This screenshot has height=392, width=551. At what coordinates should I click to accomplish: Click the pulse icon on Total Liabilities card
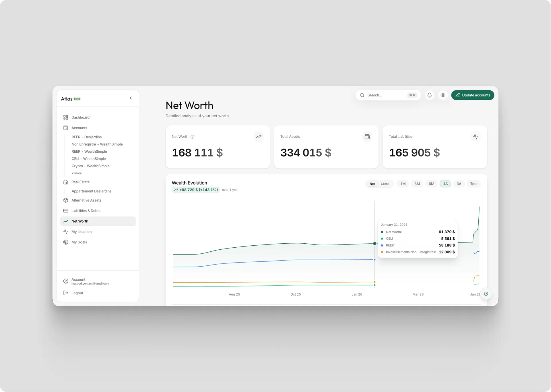click(476, 137)
